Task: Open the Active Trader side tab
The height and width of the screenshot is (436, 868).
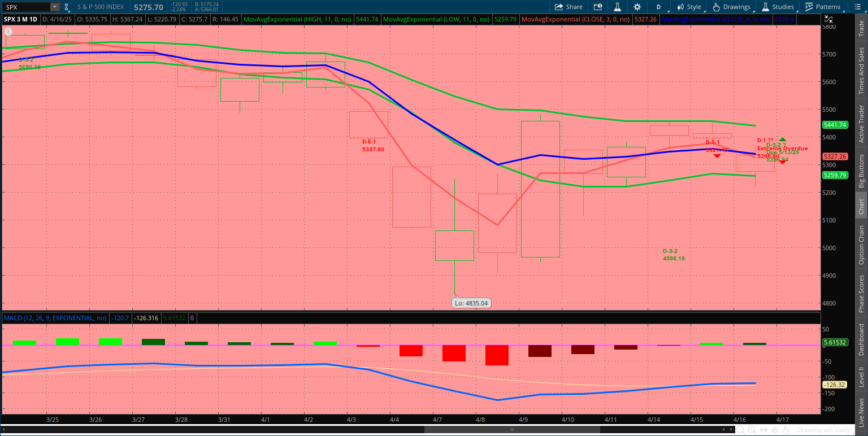Action: (861, 124)
